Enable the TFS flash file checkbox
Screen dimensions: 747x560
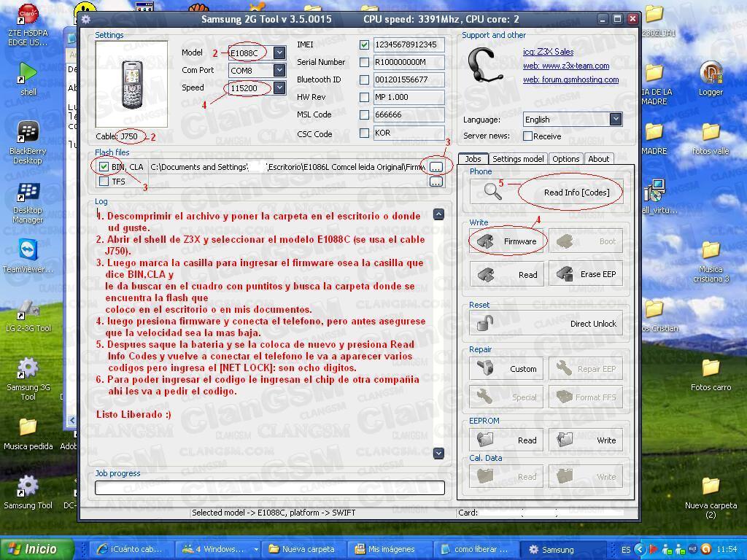(x=104, y=182)
